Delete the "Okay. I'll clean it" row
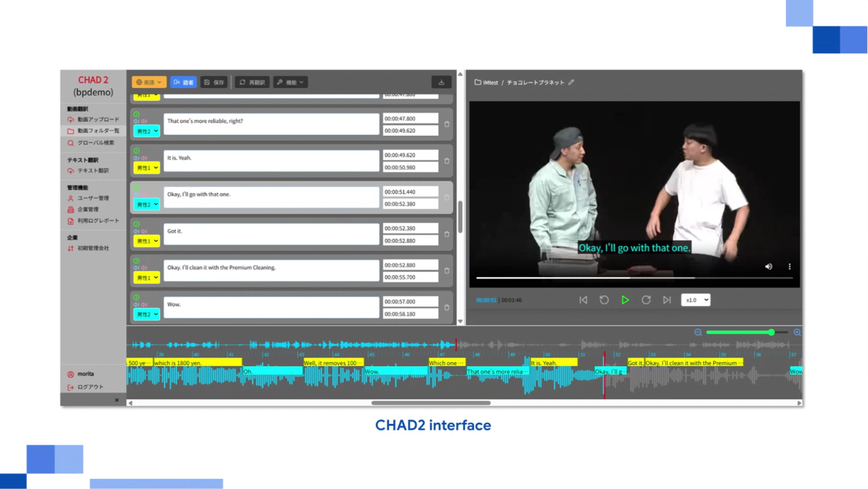This screenshot has width=868, height=489. pyautogui.click(x=447, y=271)
